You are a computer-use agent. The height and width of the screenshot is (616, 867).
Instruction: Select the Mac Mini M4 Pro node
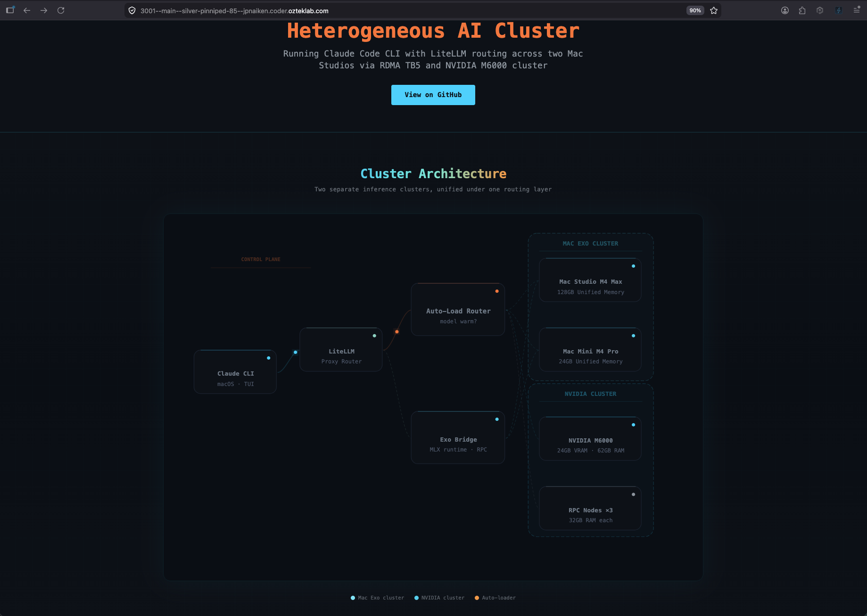[590, 350]
